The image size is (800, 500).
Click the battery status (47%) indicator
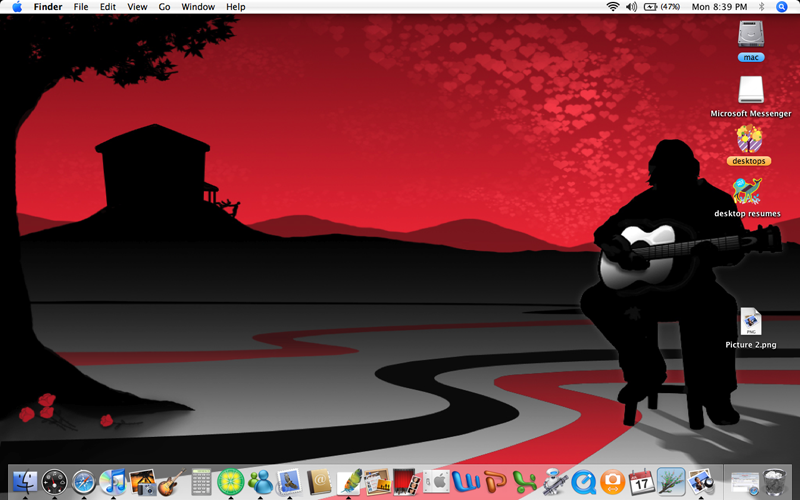tap(662, 7)
